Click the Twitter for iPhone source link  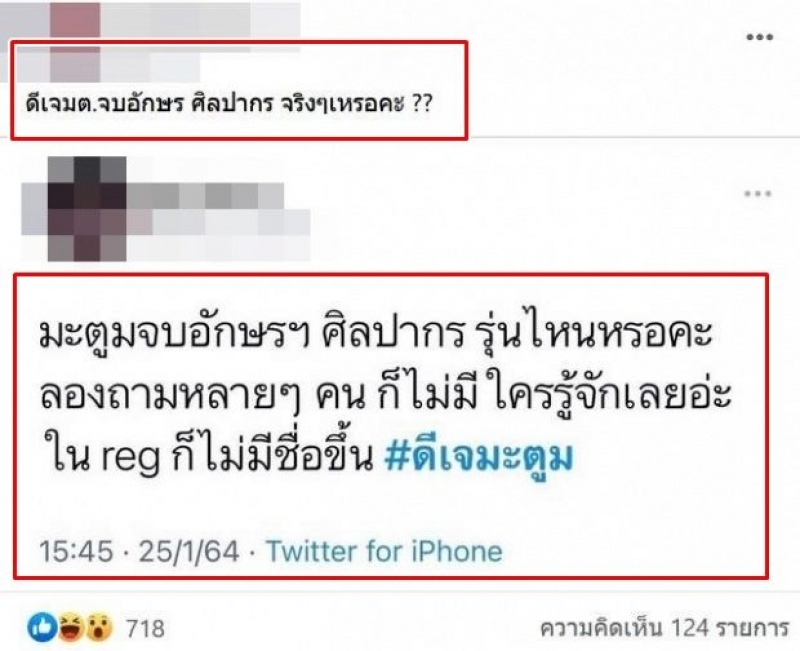click(x=384, y=552)
